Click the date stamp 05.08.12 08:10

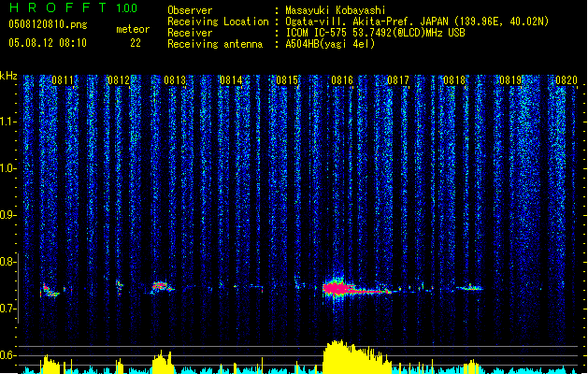pos(48,43)
